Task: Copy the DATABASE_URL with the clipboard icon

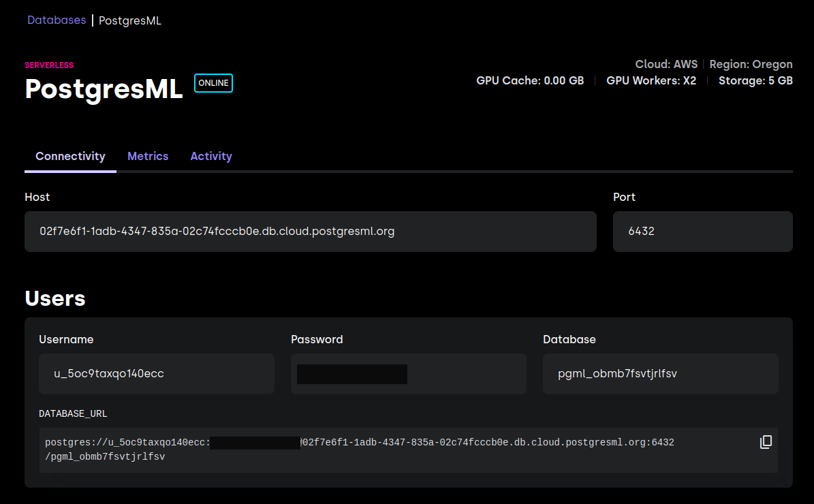Action: tap(766, 442)
